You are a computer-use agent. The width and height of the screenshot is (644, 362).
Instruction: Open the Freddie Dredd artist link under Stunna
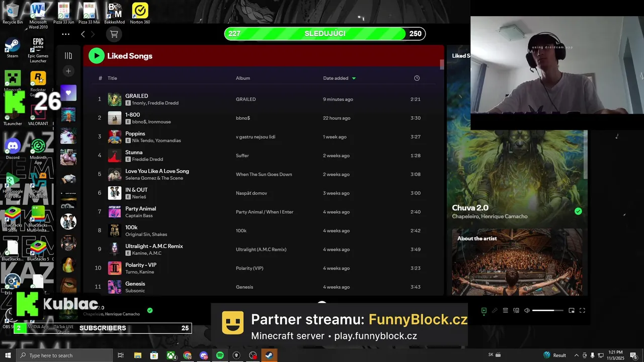147,159
